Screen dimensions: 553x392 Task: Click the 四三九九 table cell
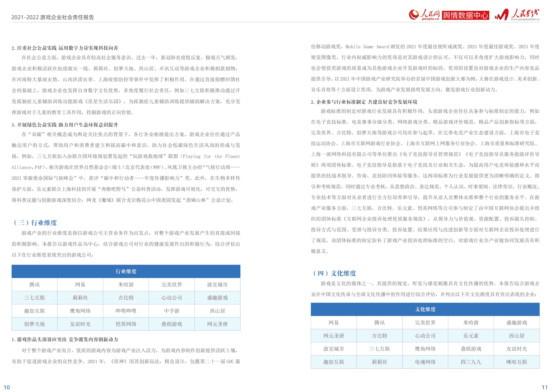[x=471, y=362]
